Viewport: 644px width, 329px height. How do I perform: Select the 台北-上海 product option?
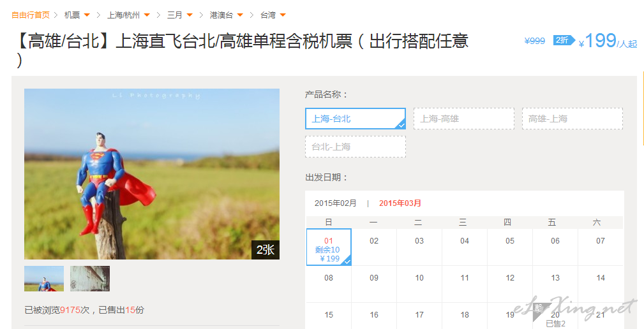click(356, 147)
